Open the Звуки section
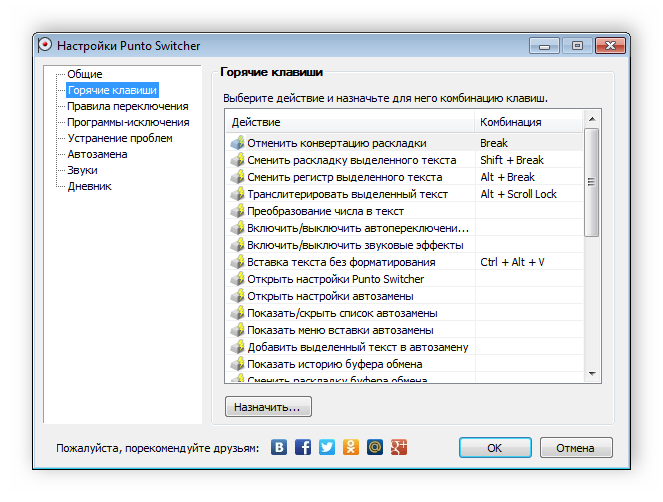 (x=82, y=170)
